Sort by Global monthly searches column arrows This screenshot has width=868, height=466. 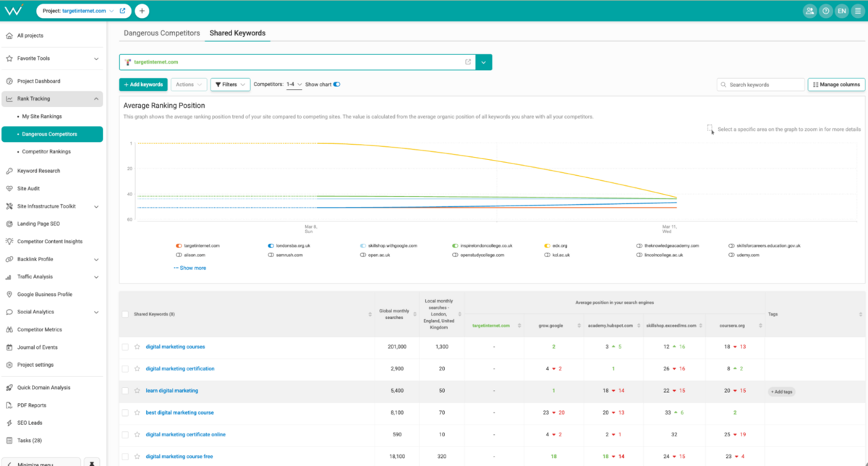click(415, 314)
